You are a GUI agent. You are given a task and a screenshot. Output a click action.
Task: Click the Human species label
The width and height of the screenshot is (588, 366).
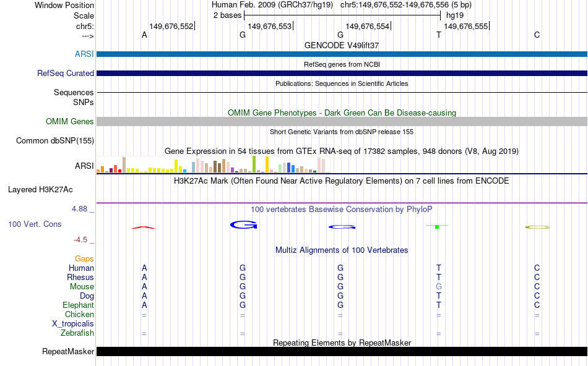[81, 268]
